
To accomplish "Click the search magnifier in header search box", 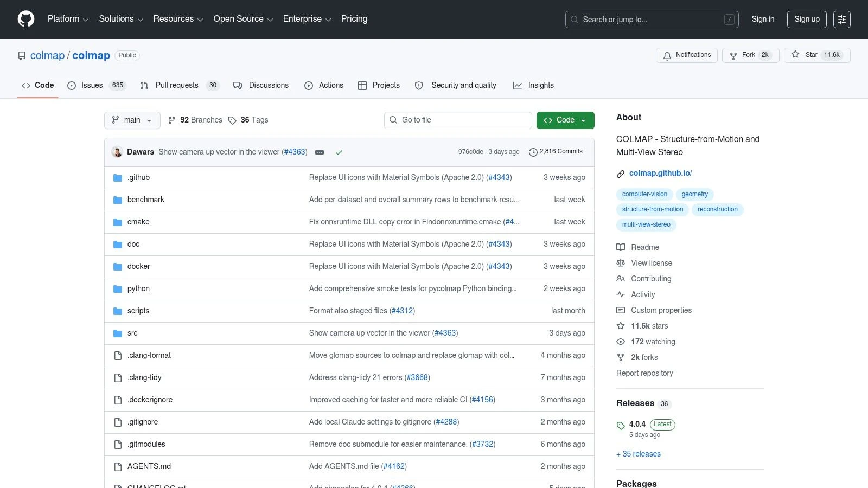I will pyautogui.click(x=575, y=20).
